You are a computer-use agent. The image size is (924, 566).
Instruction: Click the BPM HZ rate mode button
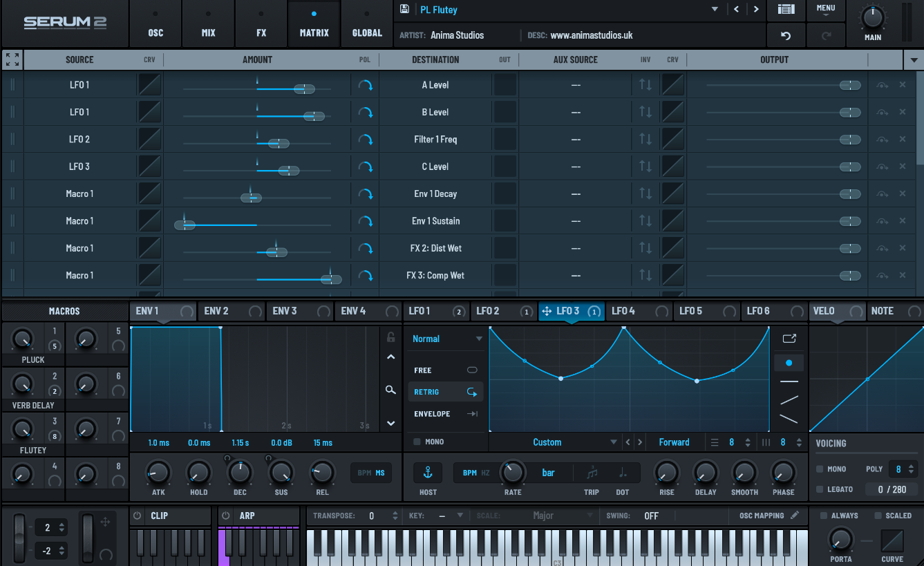tap(476, 473)
